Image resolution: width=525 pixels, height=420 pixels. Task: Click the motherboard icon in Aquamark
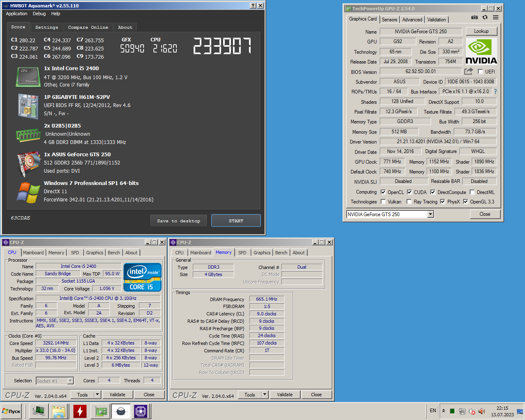[x=28, y=106]
